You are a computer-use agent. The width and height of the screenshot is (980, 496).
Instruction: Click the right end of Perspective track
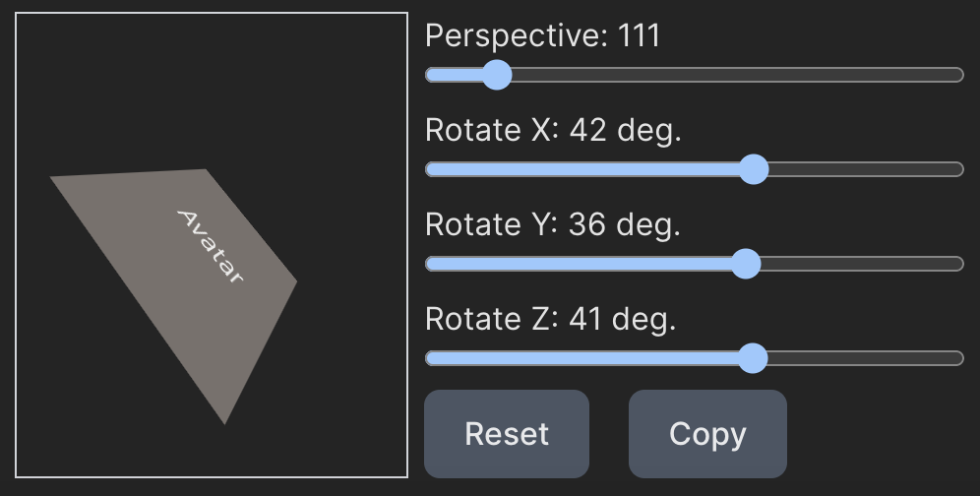pyautogui.click(x=958, y=75)
